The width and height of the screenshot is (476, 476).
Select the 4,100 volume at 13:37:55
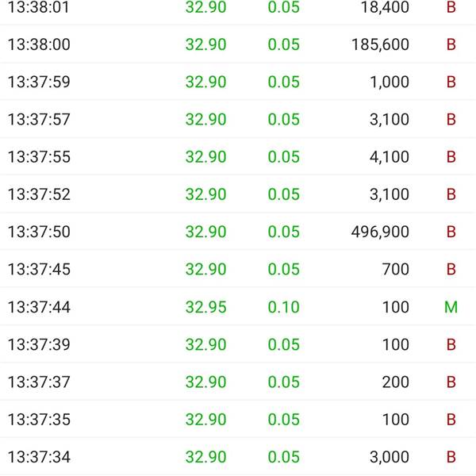(x=390, y=156)
